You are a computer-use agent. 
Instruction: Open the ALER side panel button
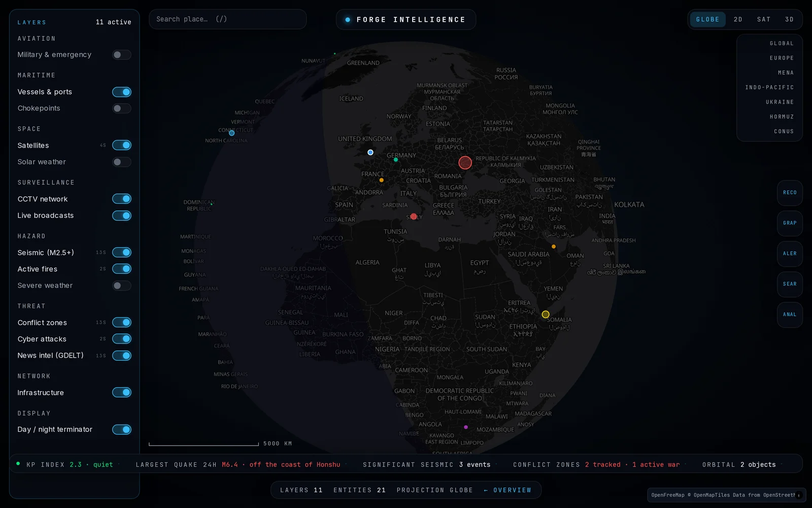[790, 254]
